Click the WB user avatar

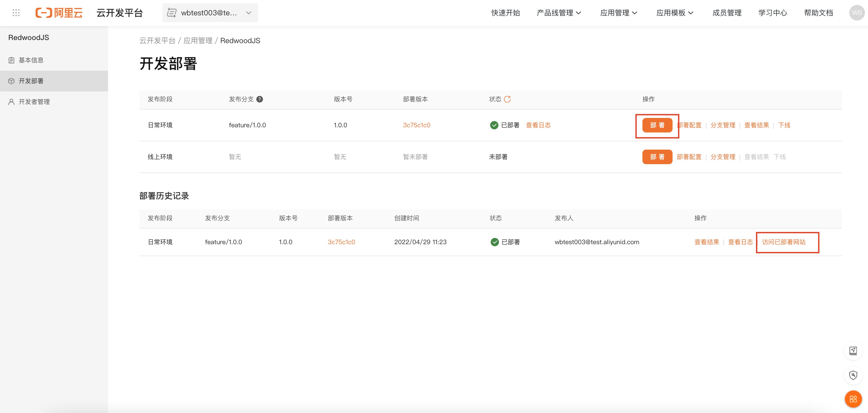click(856, 13)
